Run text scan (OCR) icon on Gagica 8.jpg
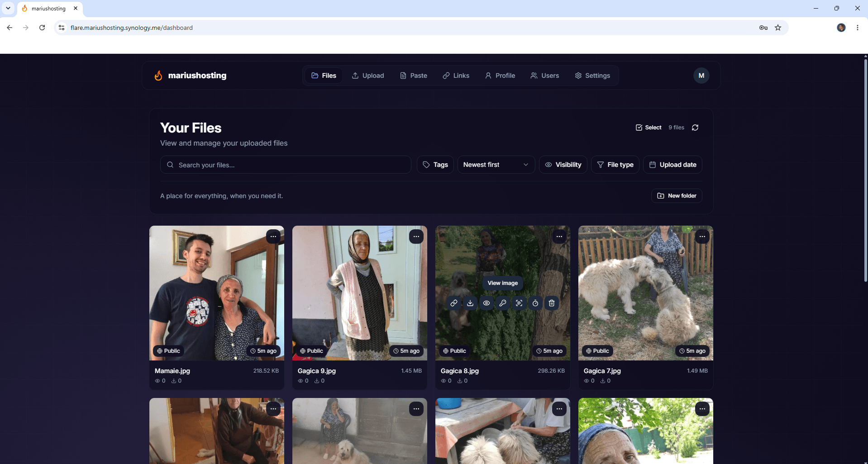The image size is (868, 464). pos(519,303)
